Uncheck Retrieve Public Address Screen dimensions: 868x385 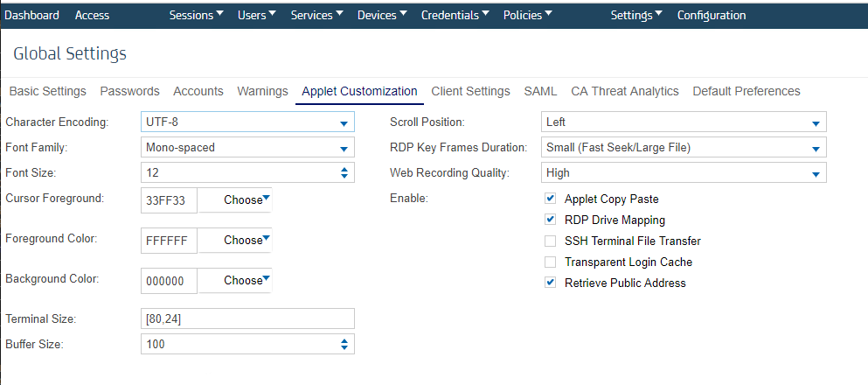pos(550,283)
